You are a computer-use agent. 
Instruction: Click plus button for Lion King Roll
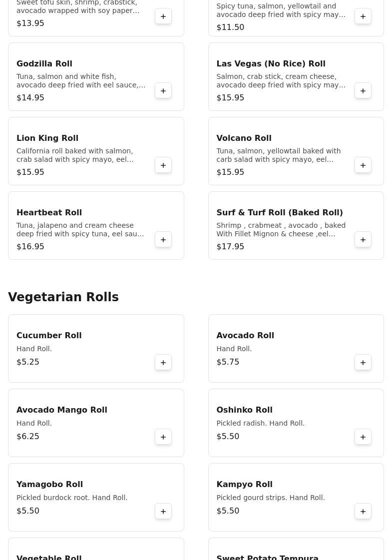tap(163, 165)
